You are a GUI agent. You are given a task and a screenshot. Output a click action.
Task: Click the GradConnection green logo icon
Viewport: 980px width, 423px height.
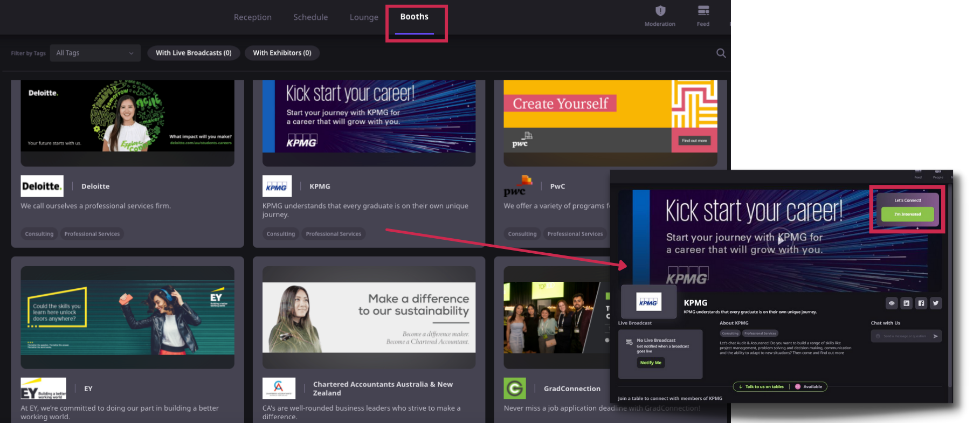point(514,389)
